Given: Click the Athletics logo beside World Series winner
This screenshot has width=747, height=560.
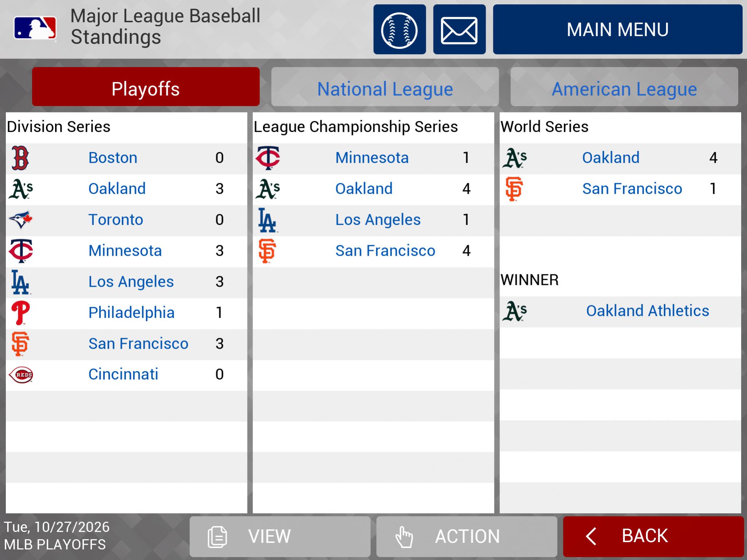Looking at the screenshot, I should point(515,311).
